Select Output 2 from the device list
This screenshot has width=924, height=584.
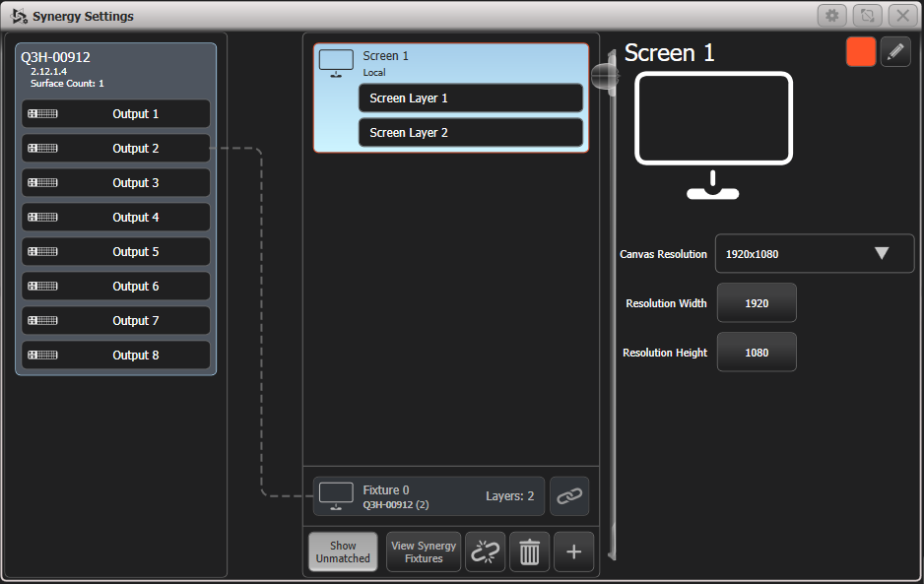115,148
